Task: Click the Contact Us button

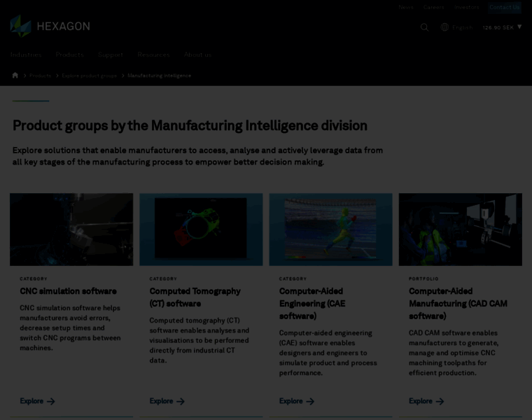Action: point(505,7)
